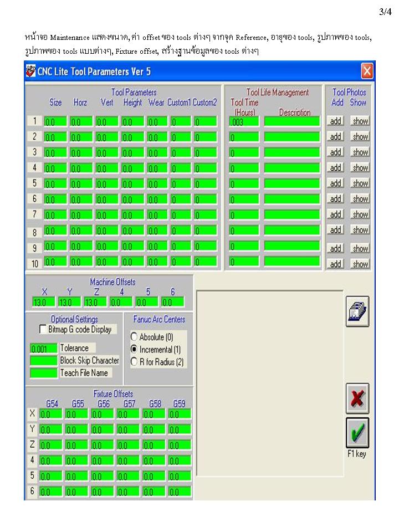Select Absolute (0) arc center option
Image resolution: width=399 pixels, height=532 pixels.
(x=134, y=337)
